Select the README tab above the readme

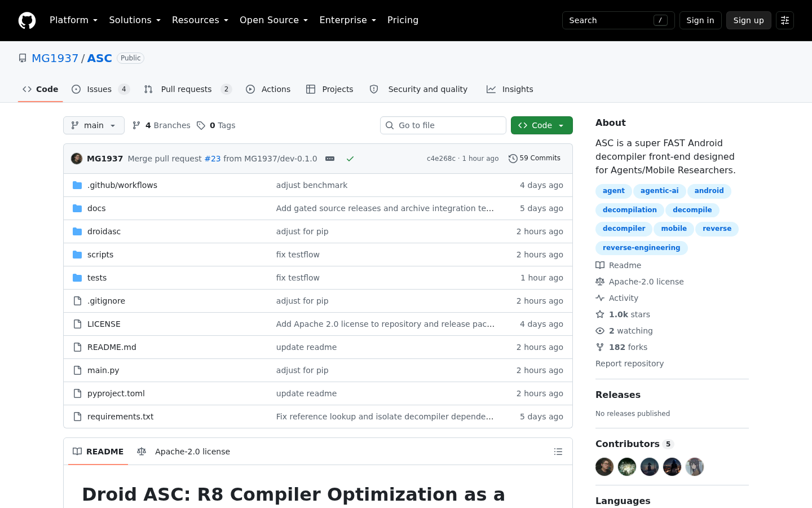click(98, 452)
